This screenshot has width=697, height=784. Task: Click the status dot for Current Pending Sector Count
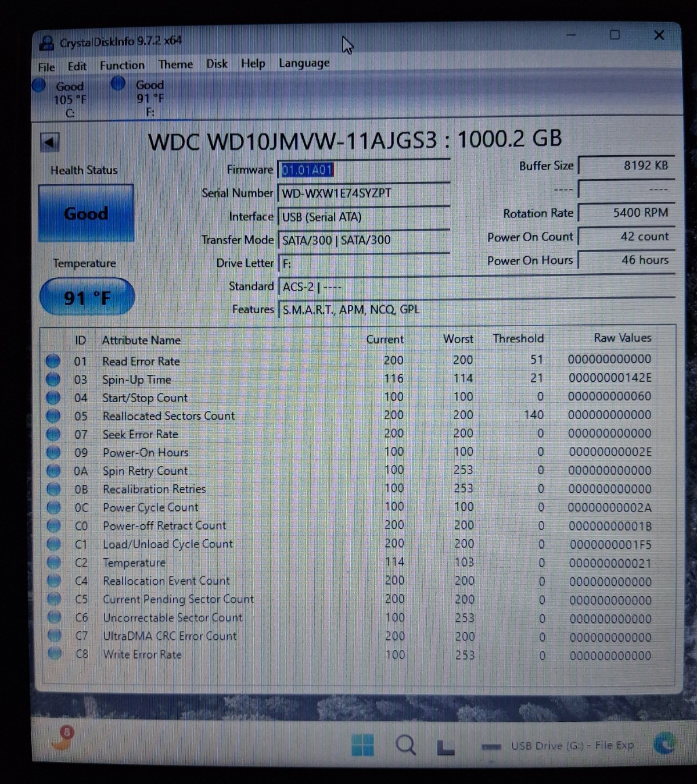click(54, 599)
